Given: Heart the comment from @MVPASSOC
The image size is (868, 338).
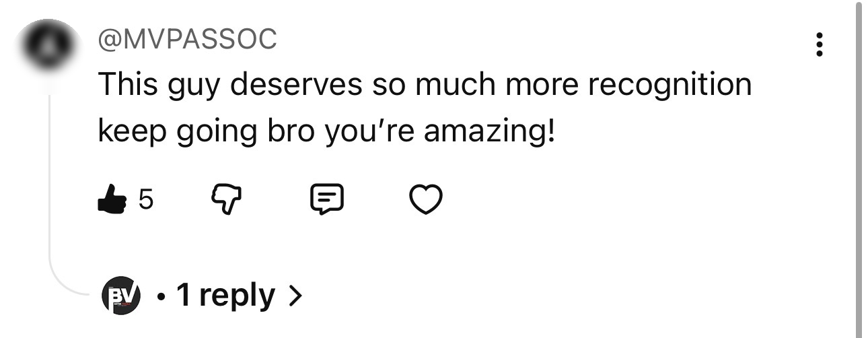Looking at the screenshot, I should tap(426, 200).
